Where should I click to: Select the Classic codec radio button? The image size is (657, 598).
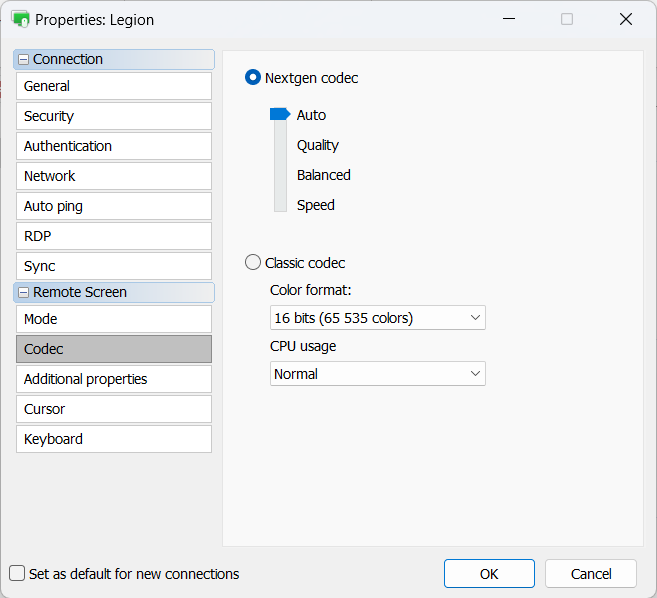pyautogui.click(x=253, y=263)
